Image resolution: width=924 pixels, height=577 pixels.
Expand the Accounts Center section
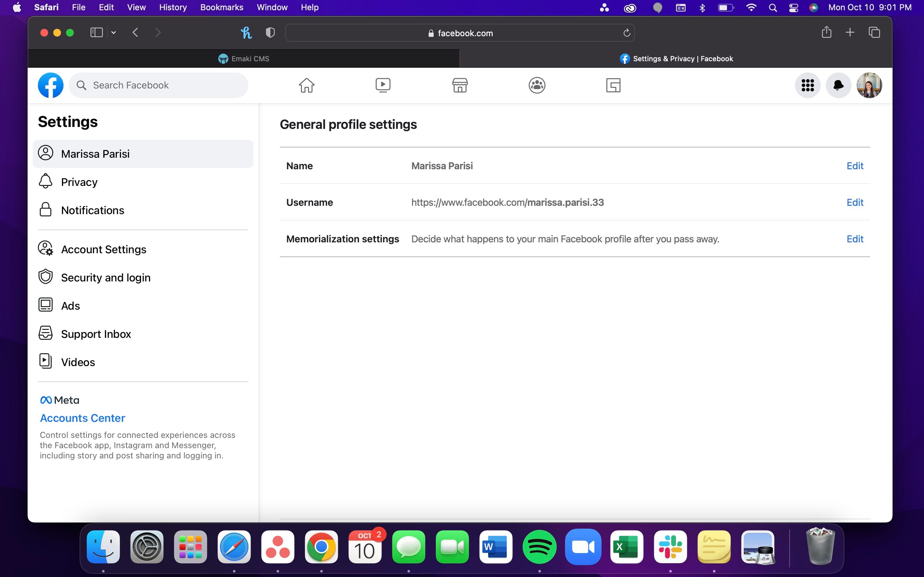pyautogui.click(x=82, y=417)
